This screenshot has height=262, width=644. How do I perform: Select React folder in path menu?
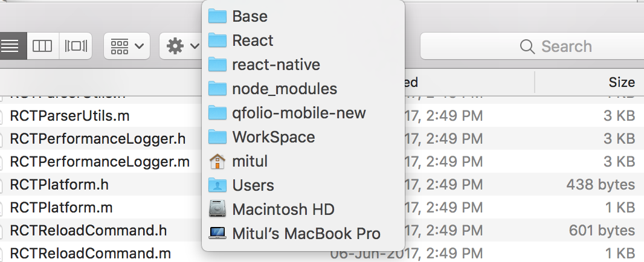pos(303,40)
